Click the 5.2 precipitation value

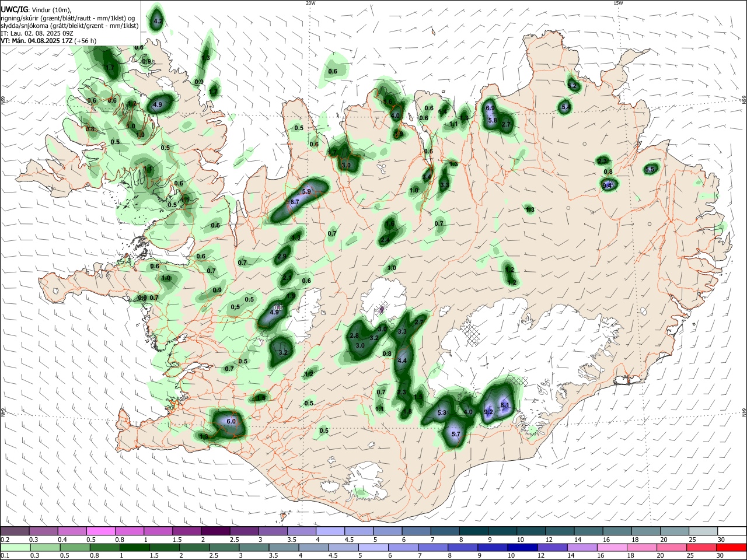[572, 86]
